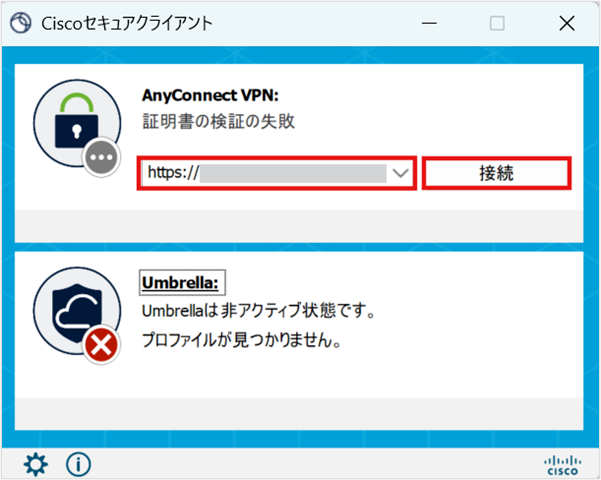Screen dimensions: 601x480
Task: Click the disabled maximize window button
Action: pyautogui.click(x=497, y=23)
